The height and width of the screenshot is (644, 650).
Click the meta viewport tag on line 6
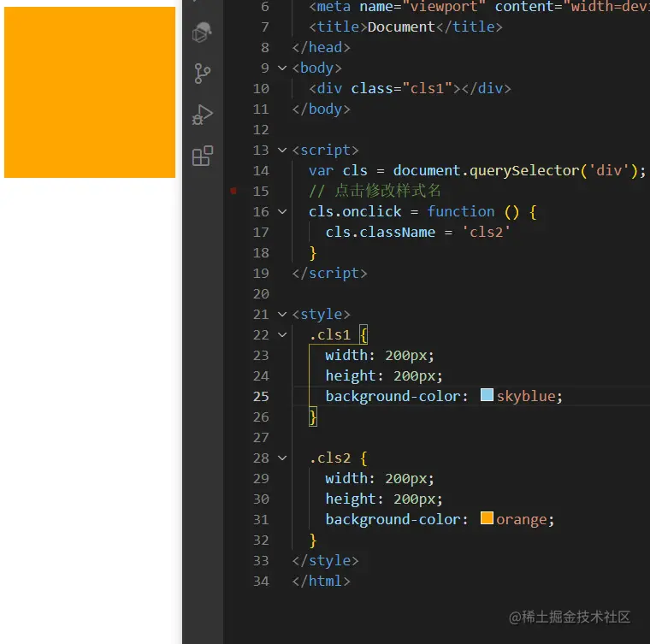tap(479, 7)
